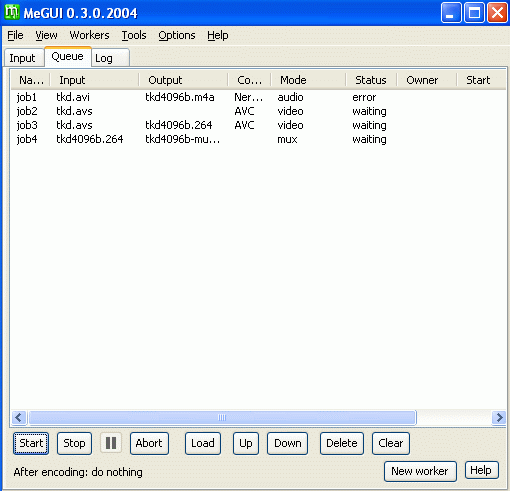Switch to the Input tab
510x491 pixels.
click(x=22, y=58)
